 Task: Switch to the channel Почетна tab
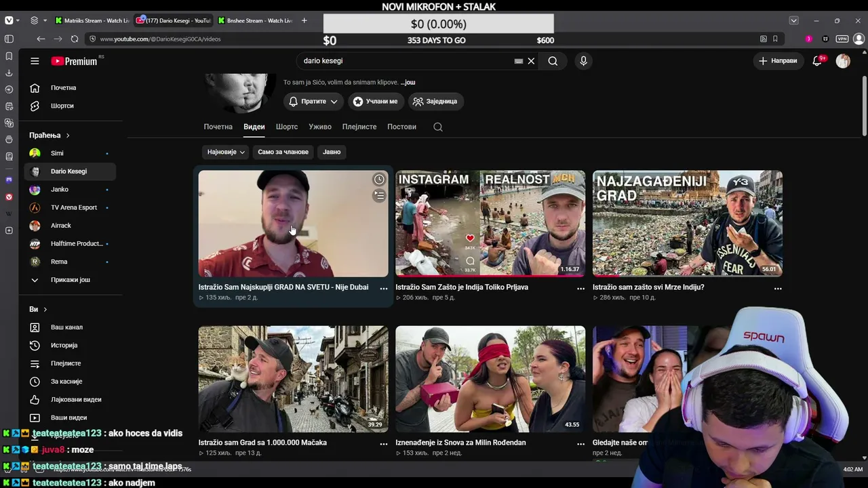(218, 127)
